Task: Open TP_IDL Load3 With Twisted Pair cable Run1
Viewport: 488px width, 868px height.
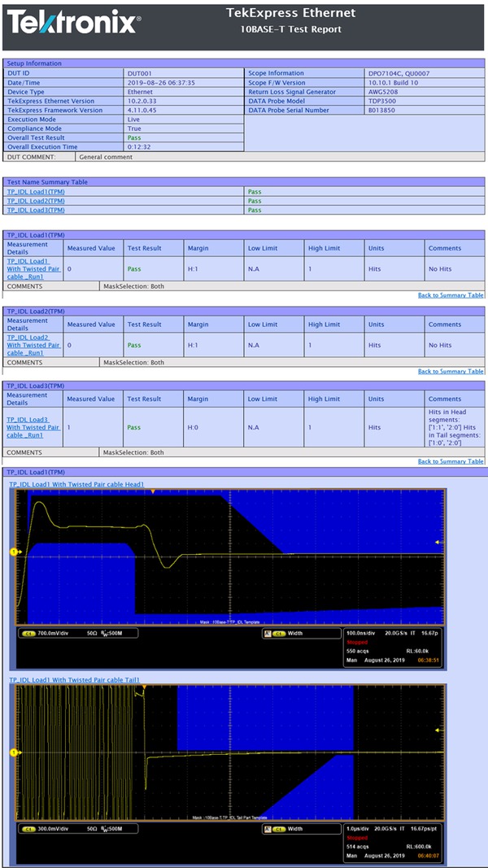Action: click(33, 427)
